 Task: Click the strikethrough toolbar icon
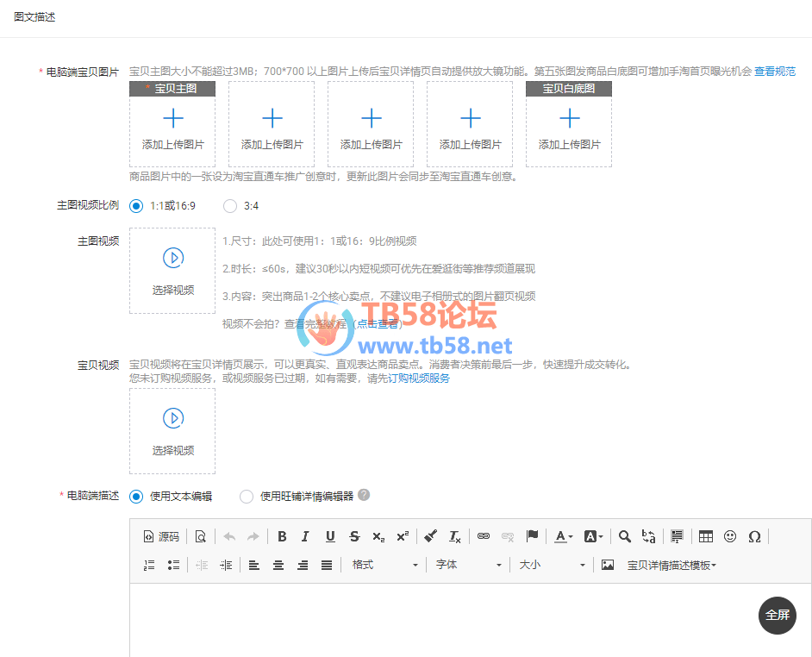click(x=354, y=536)
